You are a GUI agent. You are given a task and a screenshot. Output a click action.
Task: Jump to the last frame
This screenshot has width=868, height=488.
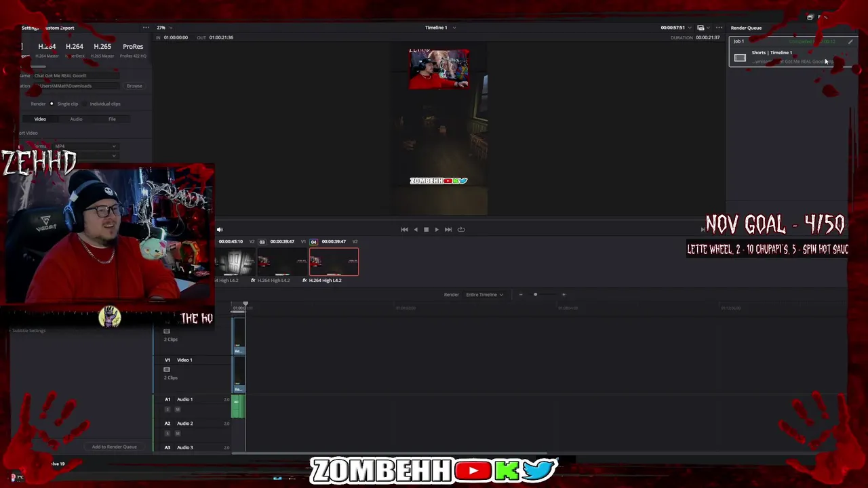pyautogui.click(x=448, y=230)
